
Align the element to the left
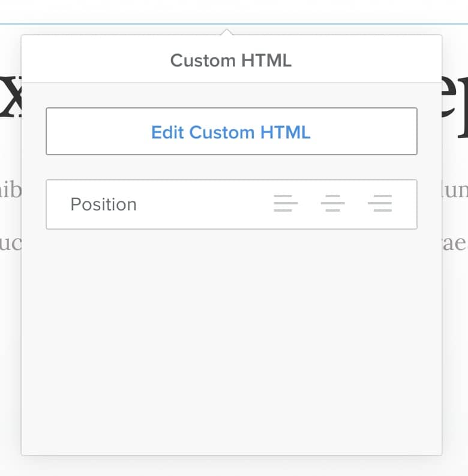[x=286, y=204]
